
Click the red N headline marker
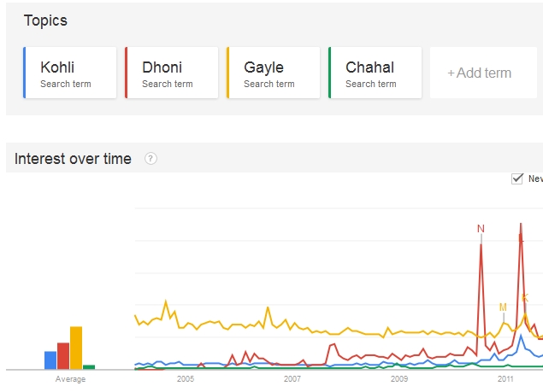tap(481, 229)
